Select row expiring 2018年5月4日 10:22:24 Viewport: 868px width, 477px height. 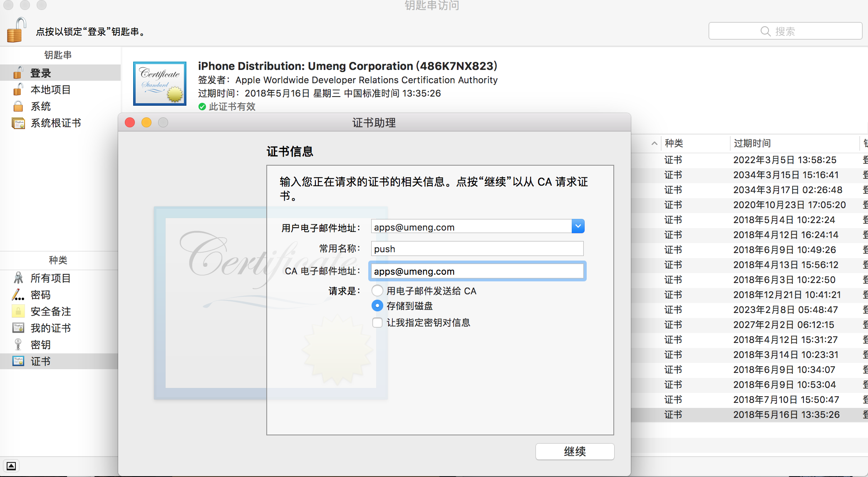pyautogui.click(x=749, y=220)
